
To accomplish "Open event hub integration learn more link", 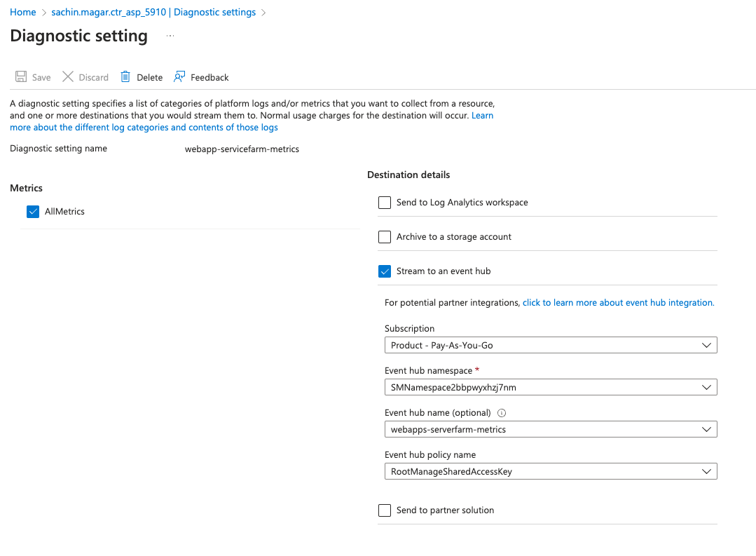I will click(618, 303).
